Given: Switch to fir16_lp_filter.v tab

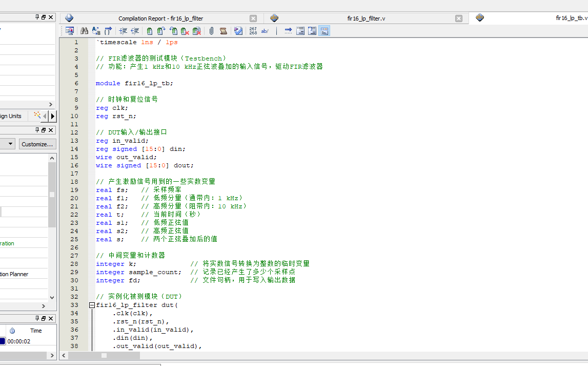Looking at the screenshot, I should tap(366, 18).
